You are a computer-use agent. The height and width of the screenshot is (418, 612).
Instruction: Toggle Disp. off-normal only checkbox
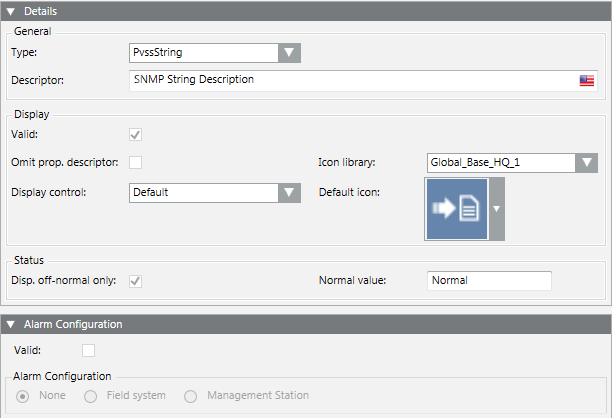click(x=136, y=281)
